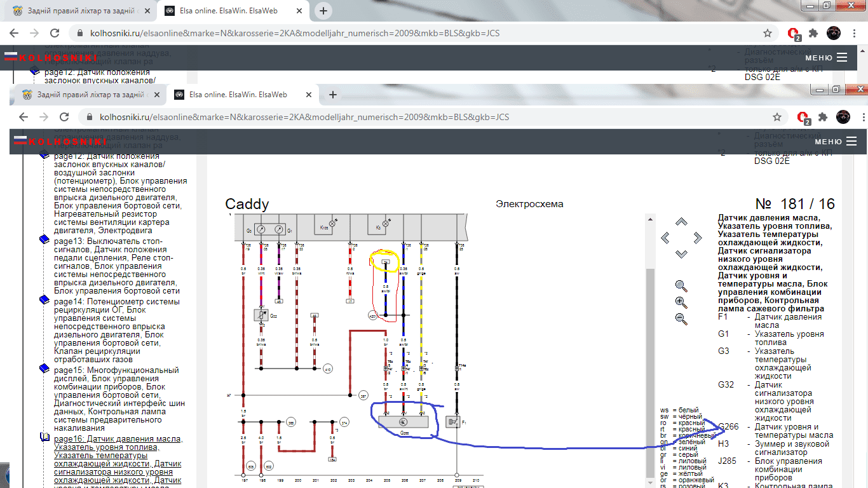Open the red ad-blocker extension in the front window

click(x=803, y=118)
